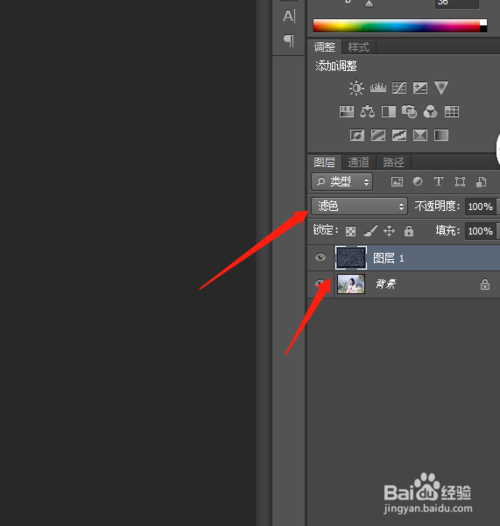Filter layers by shape layers
The image size is (500, 526).
[460, 182]
